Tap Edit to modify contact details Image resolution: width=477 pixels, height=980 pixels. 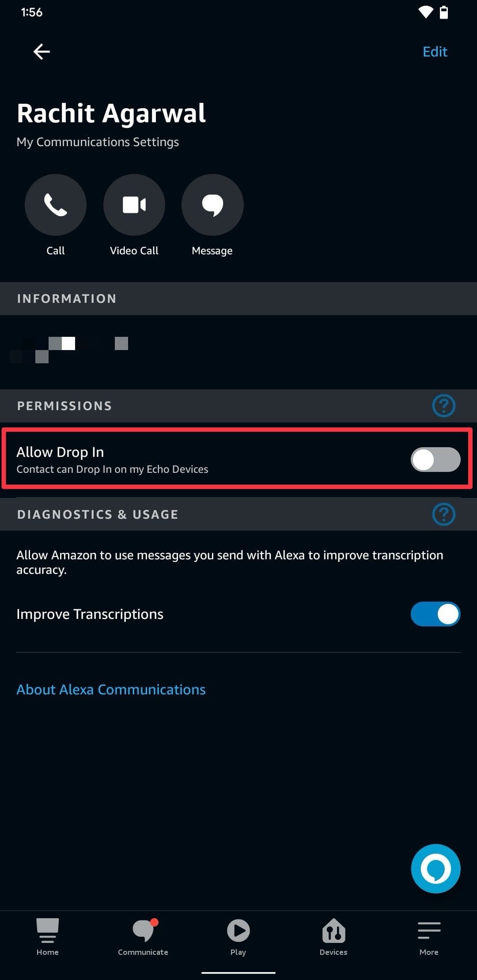tap(435, 51)
